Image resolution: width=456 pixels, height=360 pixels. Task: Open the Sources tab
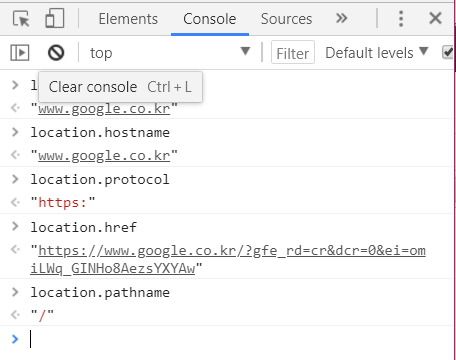pyautogui.click(x=286, y=19)
